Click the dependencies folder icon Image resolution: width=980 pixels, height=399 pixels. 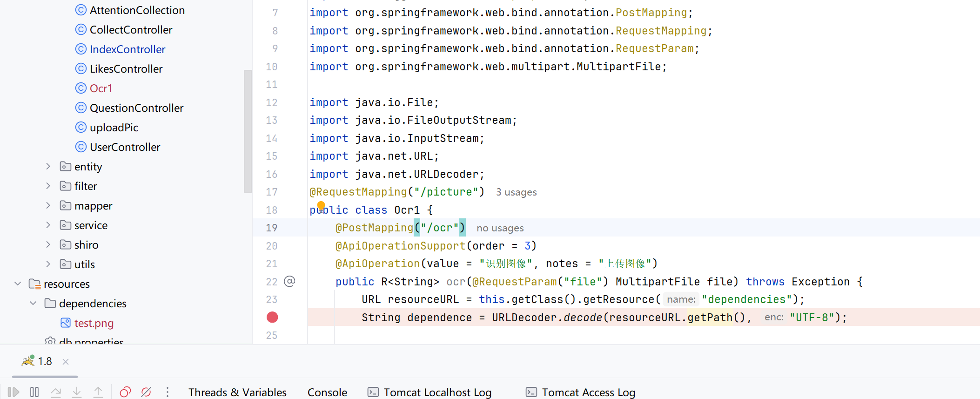pos(50,303)
